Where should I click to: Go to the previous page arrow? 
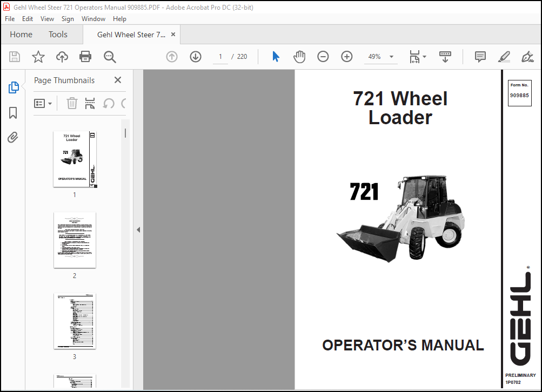[172, 57]
